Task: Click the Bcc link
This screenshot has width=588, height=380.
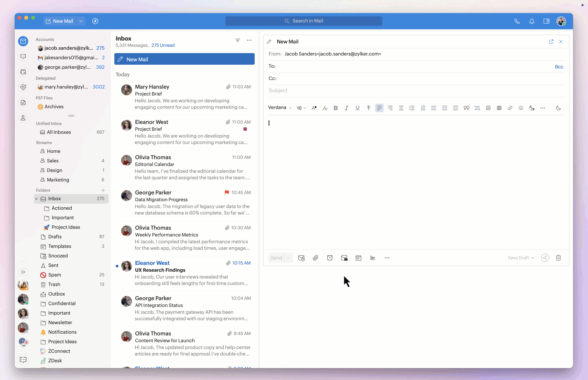Action: tap(559, 67)
